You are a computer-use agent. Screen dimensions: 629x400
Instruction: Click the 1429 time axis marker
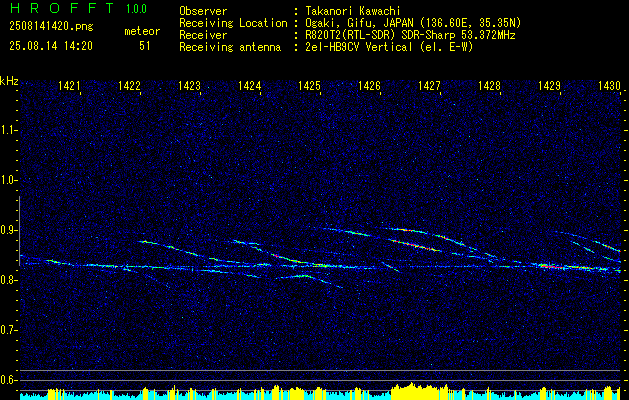[549, 85]
